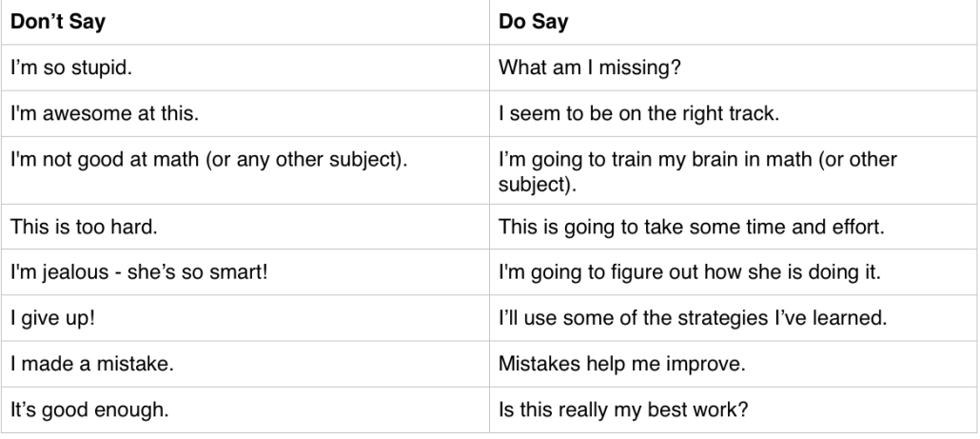Image resolution: width=980 pixels, height=439 pixels.
Task: Select the "I give up!" cell
Action: [x=245, y=318]
